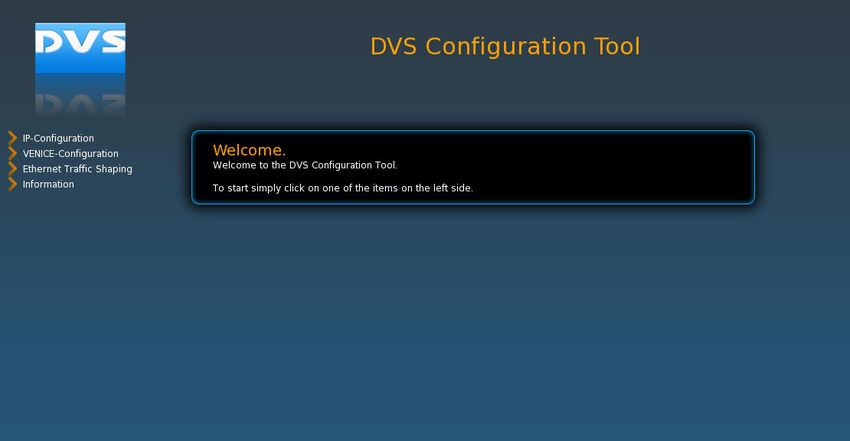Image resolution: width=850 pixels, height=441 pixels.
Task: Open Ethernet Traffic Shaping settings
Action: point(78,169)
